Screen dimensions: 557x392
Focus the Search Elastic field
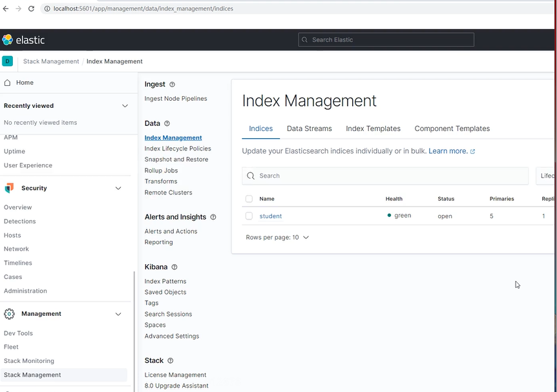point(386,40)
